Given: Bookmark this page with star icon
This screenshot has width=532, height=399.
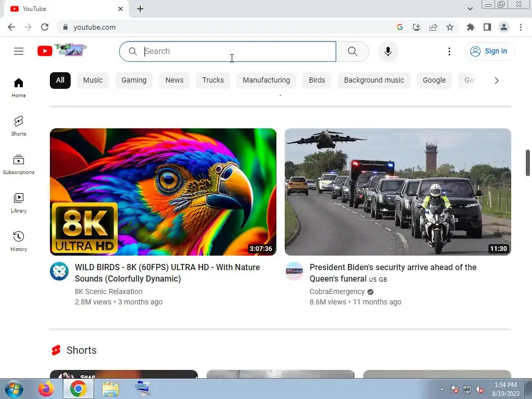Looking at the screenshot, I should point(449,27).
